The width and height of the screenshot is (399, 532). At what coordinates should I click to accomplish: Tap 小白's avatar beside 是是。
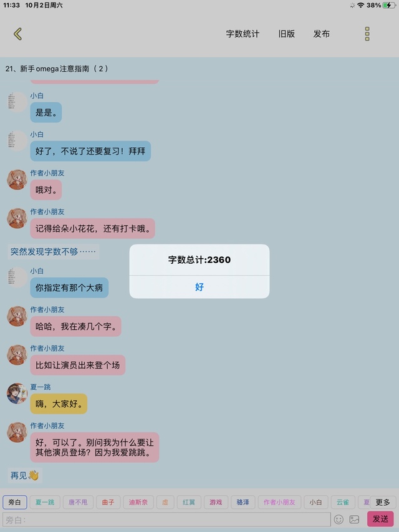(x=17, y=102)
